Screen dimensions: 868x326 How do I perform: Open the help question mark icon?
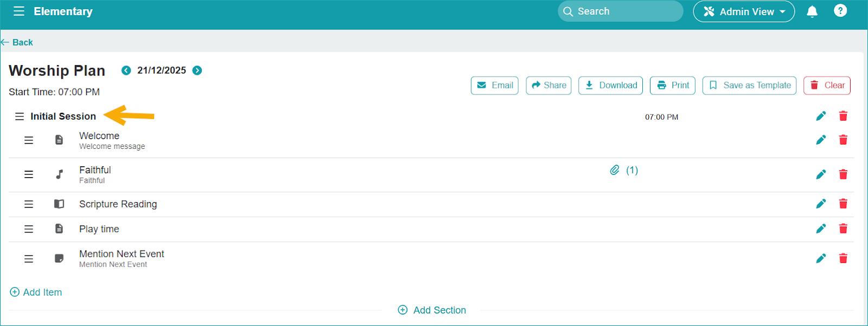point(840,11)
